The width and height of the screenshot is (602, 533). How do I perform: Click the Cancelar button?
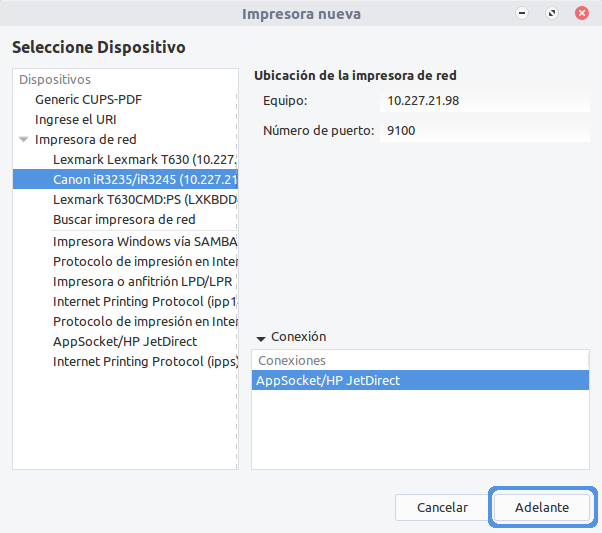point(442,507)
